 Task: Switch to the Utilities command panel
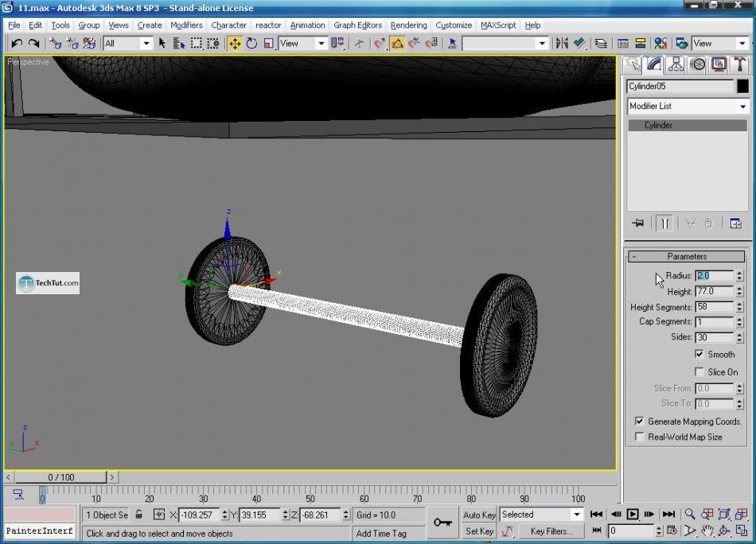point(740,65)
